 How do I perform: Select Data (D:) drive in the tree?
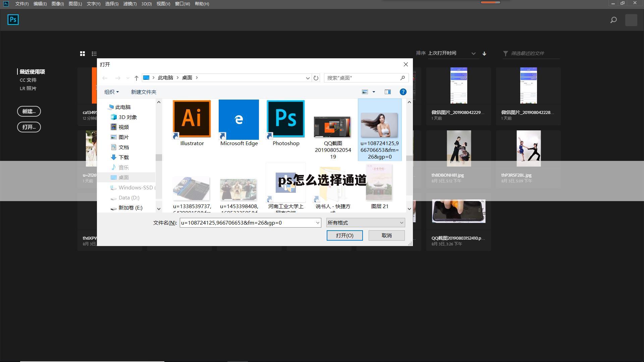tap(129, 198)
